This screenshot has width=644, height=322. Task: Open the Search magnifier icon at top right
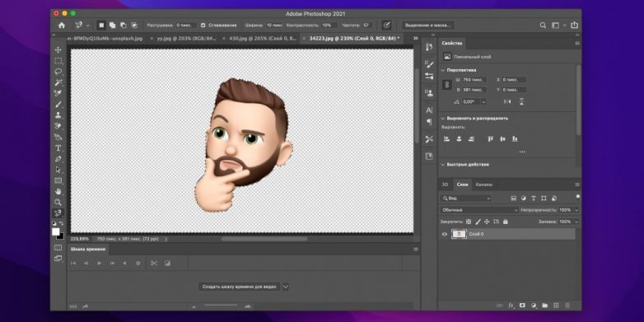coord(543,26)
